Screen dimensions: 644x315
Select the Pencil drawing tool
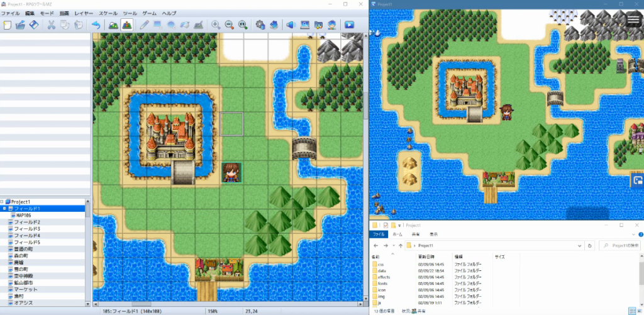[x=144, y=25]
